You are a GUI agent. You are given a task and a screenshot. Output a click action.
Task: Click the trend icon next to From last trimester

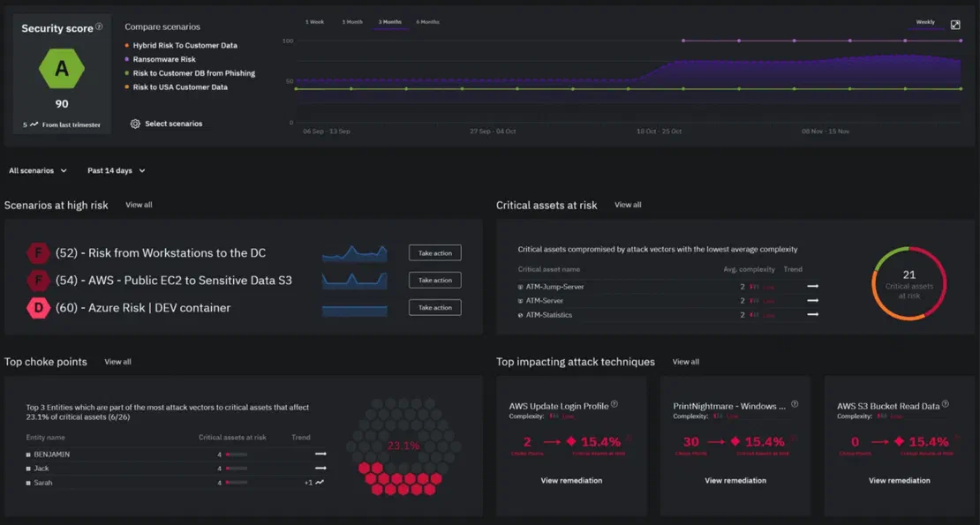click(34, 124)
